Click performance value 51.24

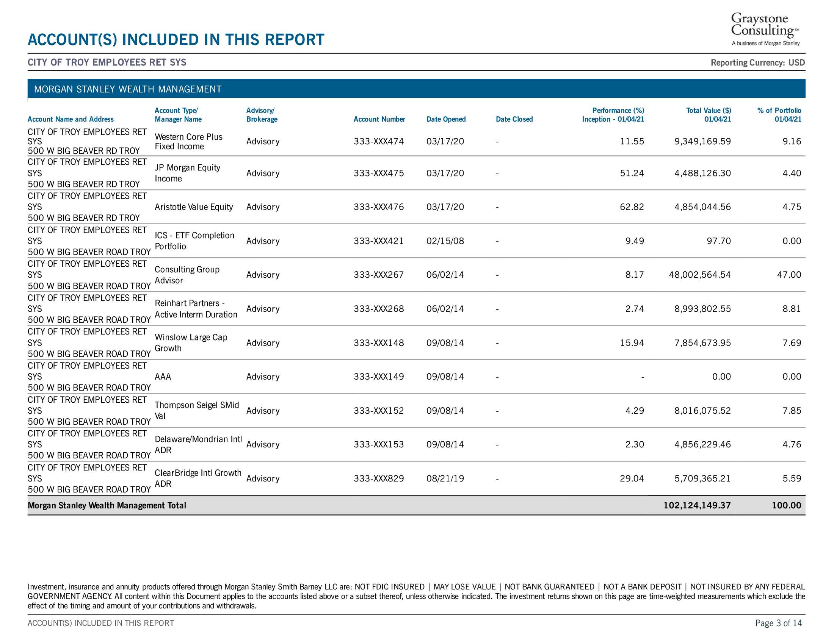tap(632, 173)
